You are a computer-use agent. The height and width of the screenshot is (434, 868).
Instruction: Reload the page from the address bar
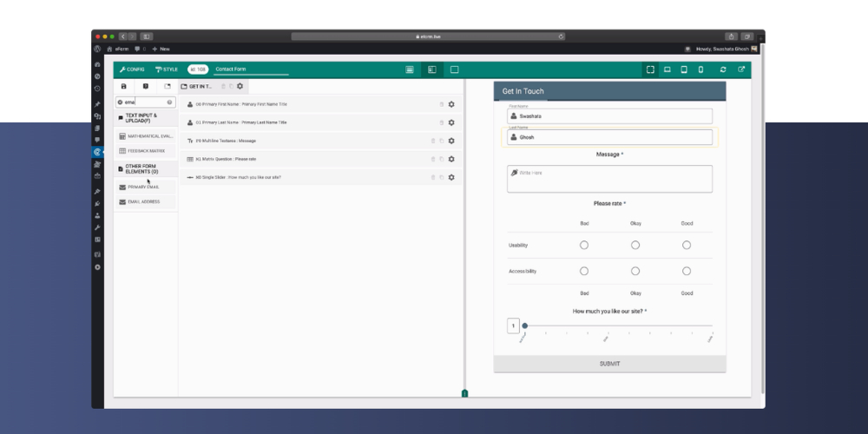561,36
